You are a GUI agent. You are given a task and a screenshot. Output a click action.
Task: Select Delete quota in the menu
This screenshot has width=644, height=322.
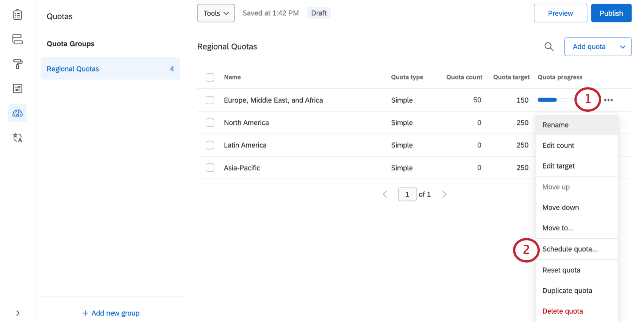[x=562, y=311]
